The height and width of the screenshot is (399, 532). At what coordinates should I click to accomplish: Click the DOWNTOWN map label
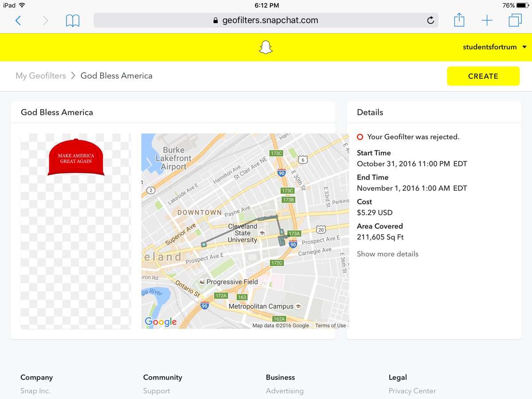point(199,212)
